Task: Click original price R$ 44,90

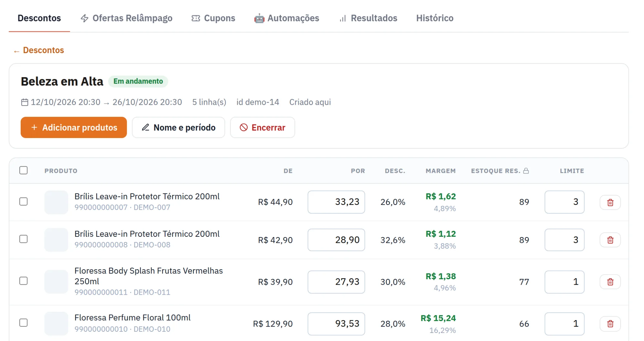Action: tap(275, 202)
